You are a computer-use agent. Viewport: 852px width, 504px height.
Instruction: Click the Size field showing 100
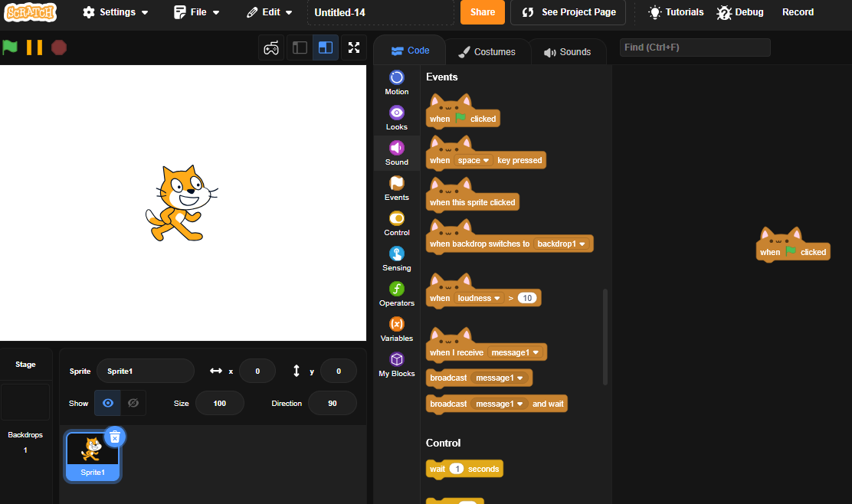point(220,403)
